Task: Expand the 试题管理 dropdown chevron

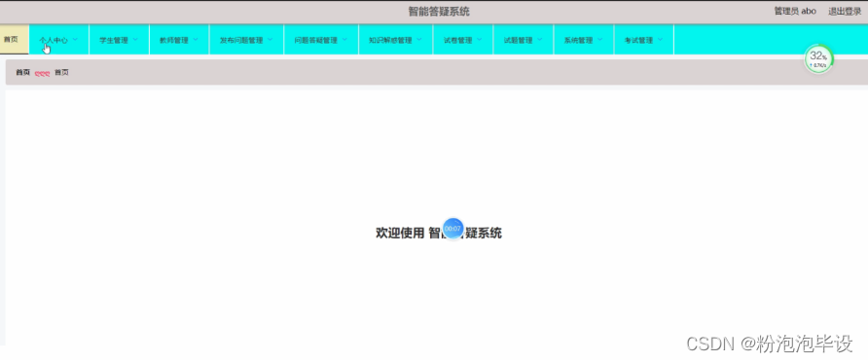Action: [x=540, y=39]
